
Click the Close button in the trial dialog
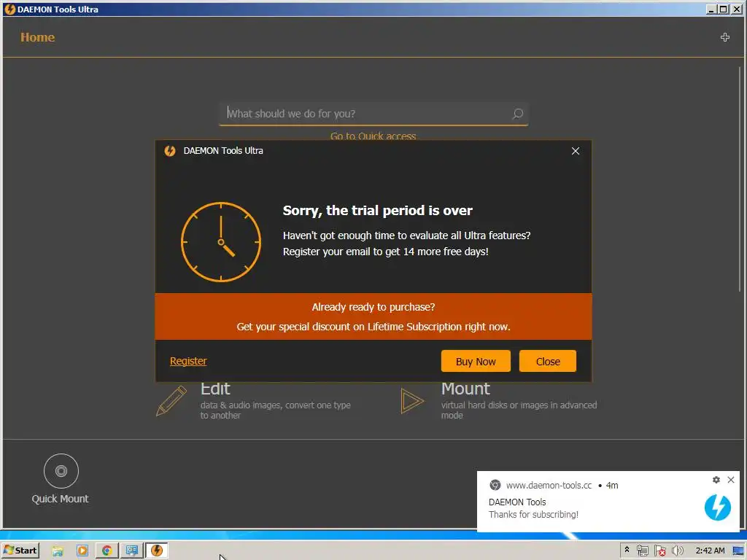coord(547,361)
